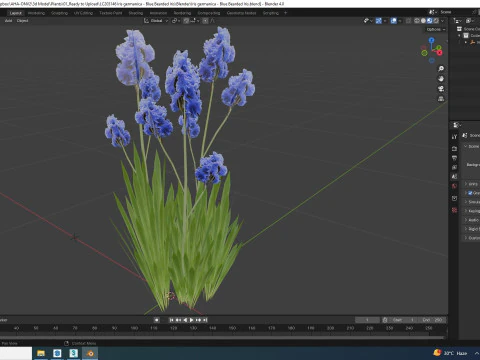Jump to timeline end frame
The image size is (480, 360).
pos(205,320)
